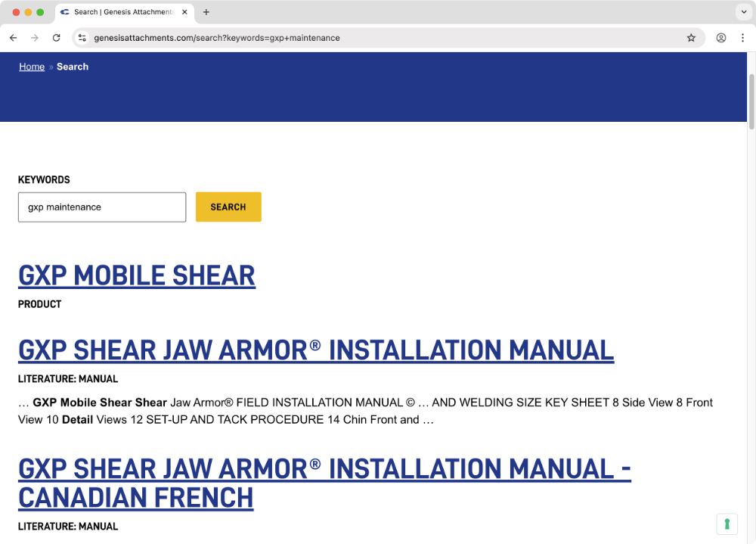Open Chrome's three-dot settings menu
Screen dimensions: 756x544
[x=743, y=37]
